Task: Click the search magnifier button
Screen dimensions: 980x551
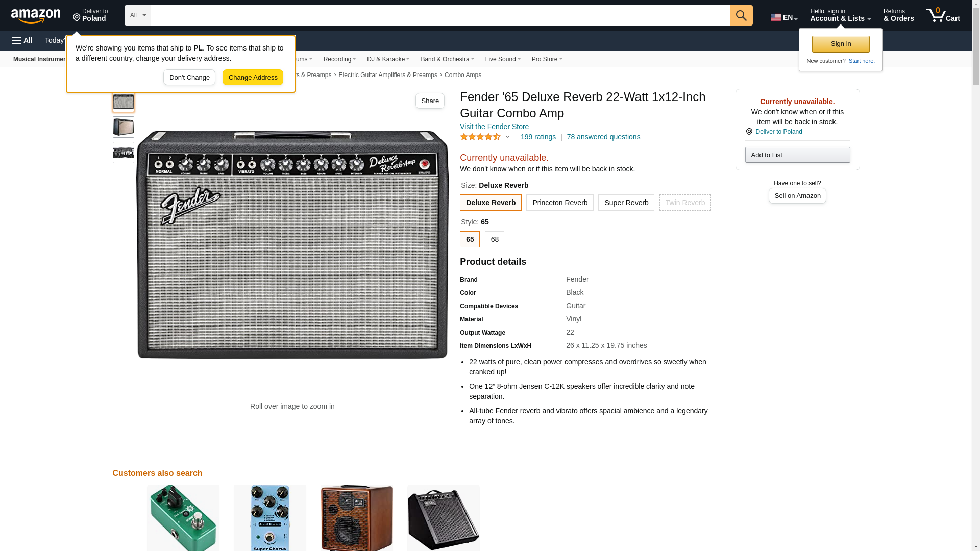Action: 741,15
